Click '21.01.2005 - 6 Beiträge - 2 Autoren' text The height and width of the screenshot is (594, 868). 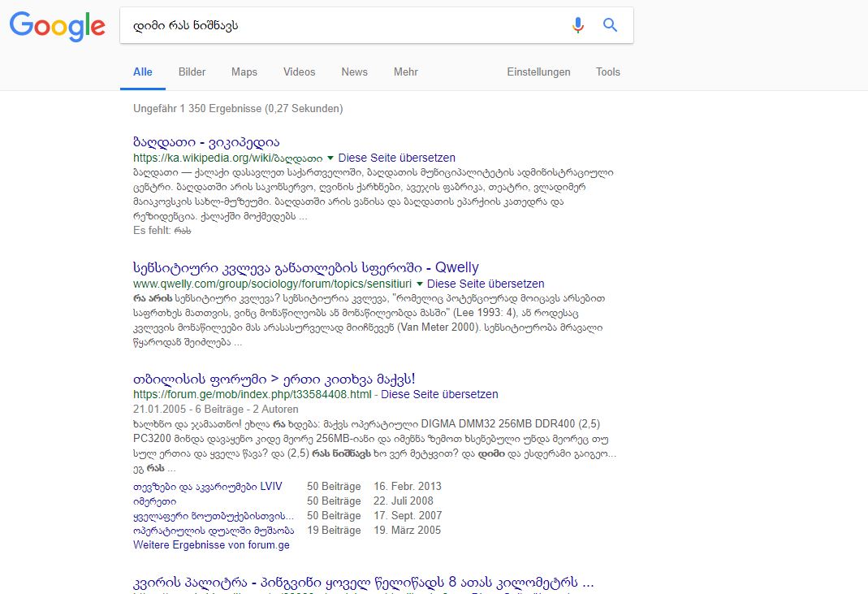(x=215, y=409)
